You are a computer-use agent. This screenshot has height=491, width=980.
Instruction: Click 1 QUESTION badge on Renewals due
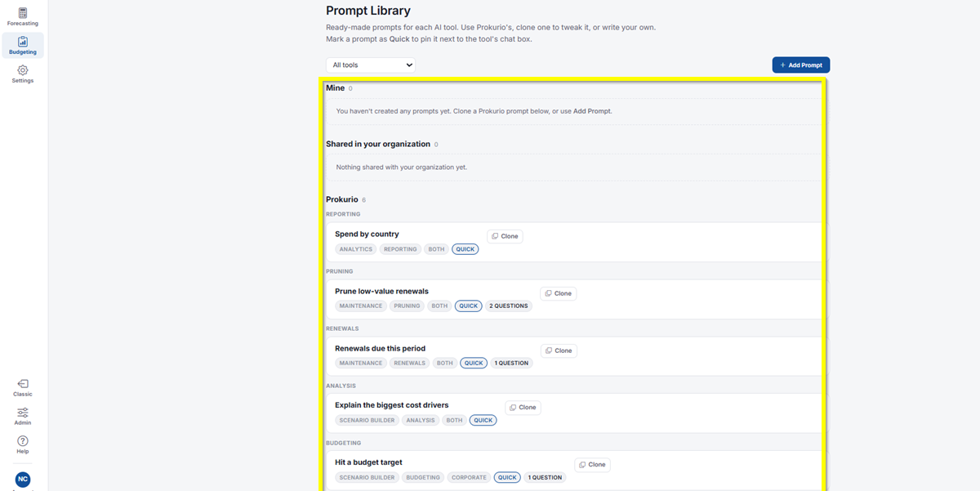[512, 364]
